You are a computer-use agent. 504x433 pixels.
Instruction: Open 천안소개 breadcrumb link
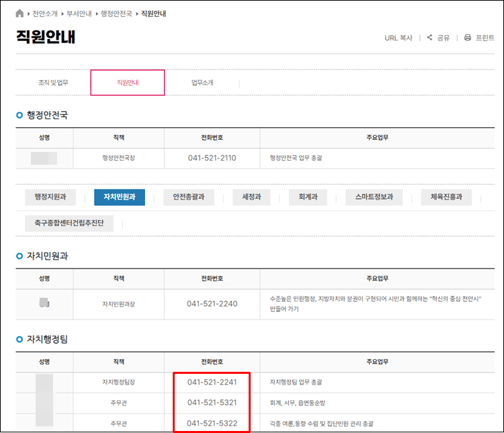tap(45, 13)
